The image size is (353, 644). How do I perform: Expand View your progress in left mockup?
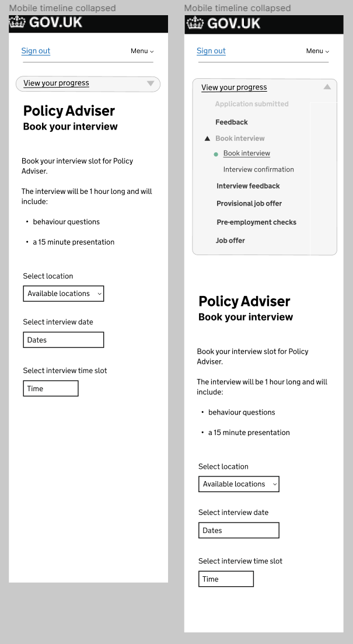56,83
